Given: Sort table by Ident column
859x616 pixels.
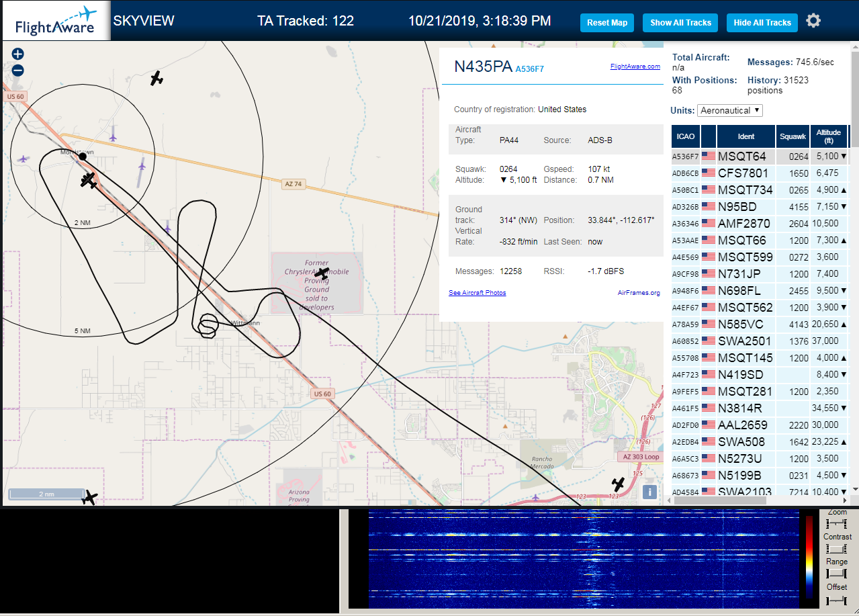Looking at the screenshot, I should [746, 136].
